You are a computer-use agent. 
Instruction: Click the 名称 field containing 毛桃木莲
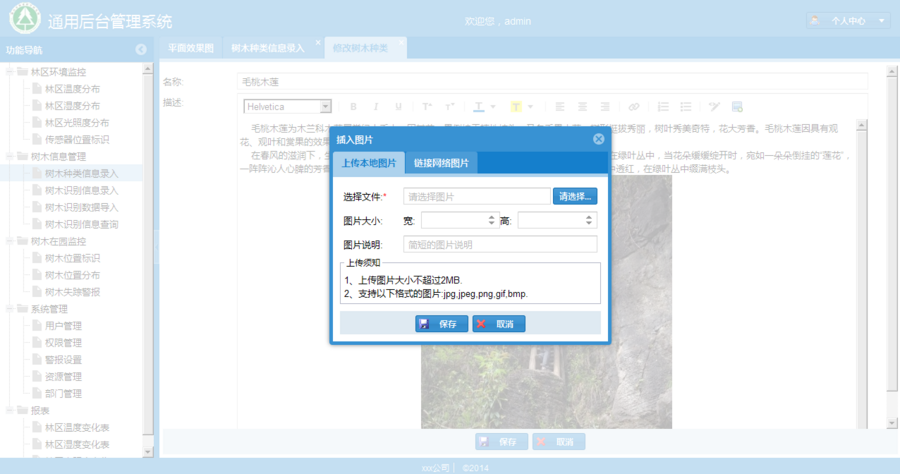pos(552,82)
